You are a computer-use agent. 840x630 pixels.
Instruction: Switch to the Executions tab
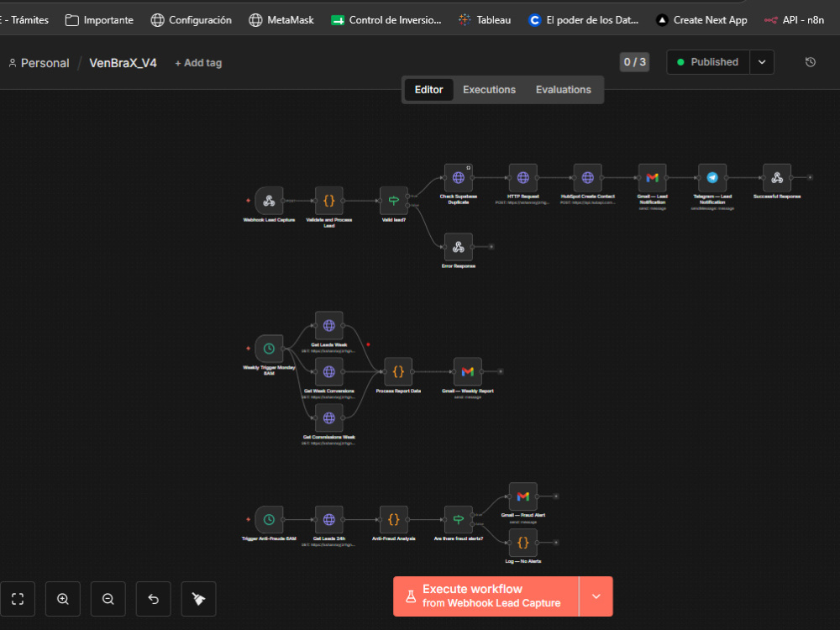pos(489,90)
